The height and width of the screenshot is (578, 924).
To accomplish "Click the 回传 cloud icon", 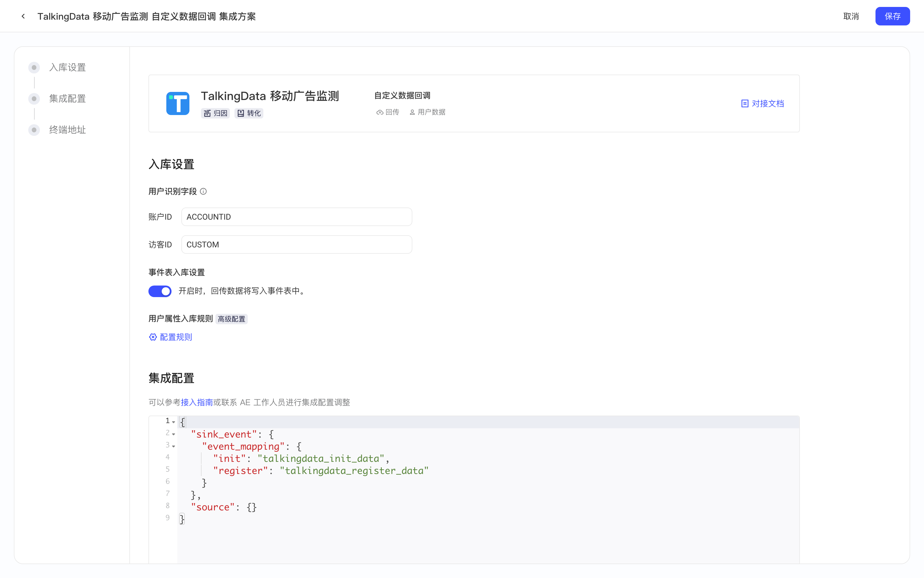I will [379, 112].
